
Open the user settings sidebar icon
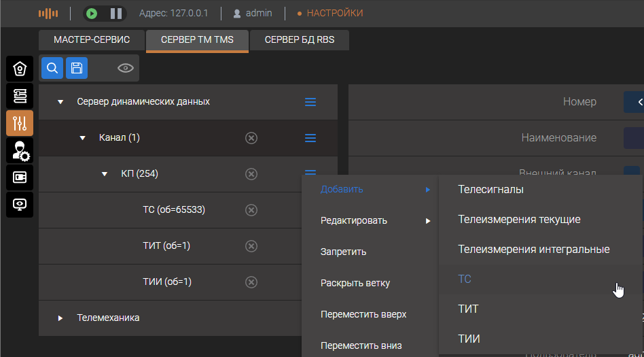pos(20,150)
